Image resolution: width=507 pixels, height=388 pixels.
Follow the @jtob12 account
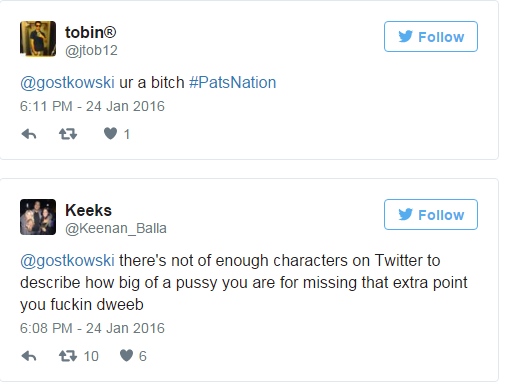[431, 37]
